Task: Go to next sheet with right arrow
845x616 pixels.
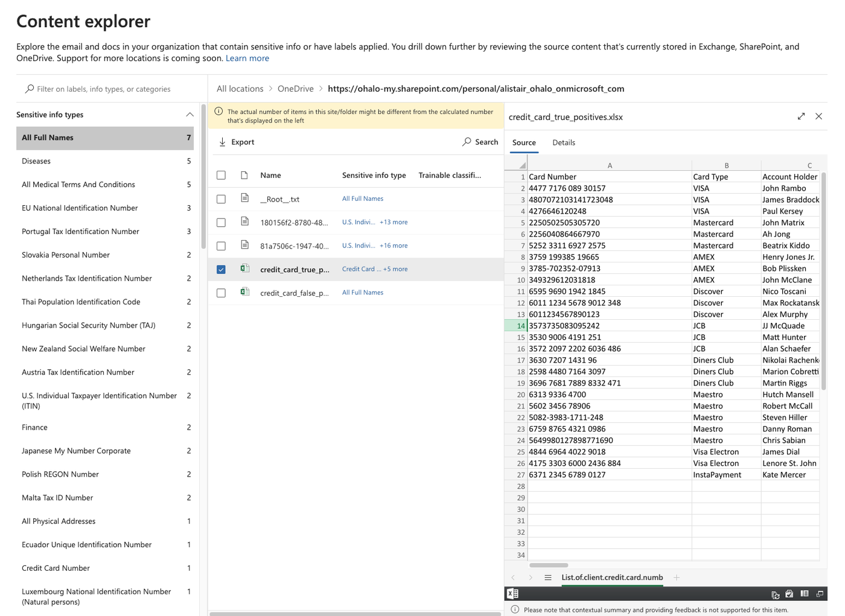Action: tap(531, 577)
